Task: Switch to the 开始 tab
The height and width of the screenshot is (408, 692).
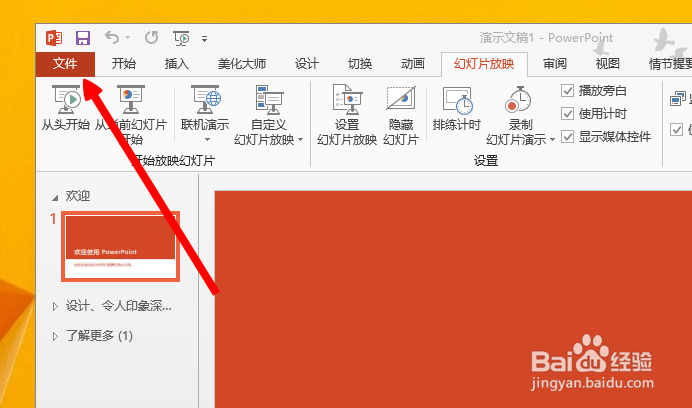Action: tap(124, 64)
